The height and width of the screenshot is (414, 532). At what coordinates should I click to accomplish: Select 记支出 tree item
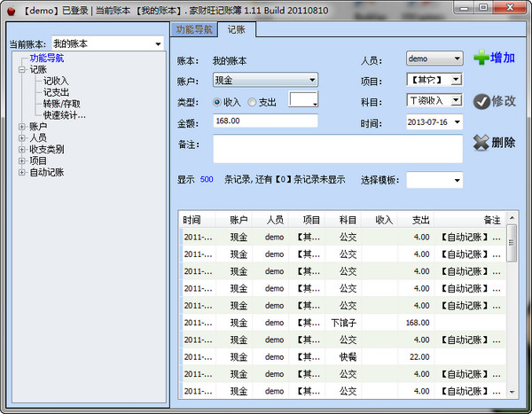pos(56,92)
